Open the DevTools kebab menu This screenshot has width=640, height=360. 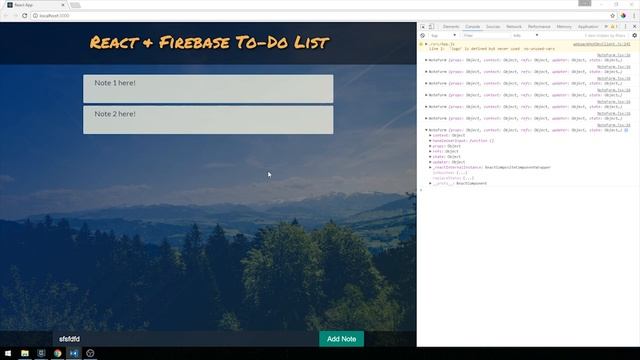click(625, 27)
